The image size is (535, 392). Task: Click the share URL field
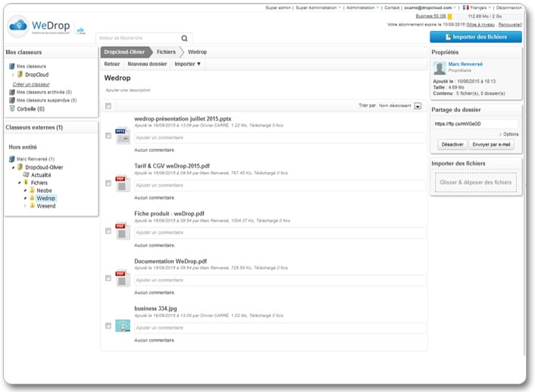(x=476, y=124)
